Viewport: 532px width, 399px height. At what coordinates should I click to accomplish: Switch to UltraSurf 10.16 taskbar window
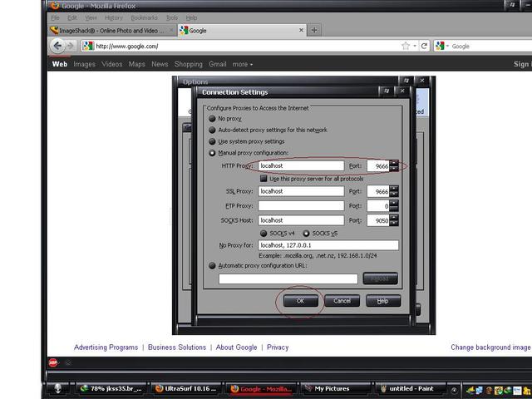[x=186, y=389]
